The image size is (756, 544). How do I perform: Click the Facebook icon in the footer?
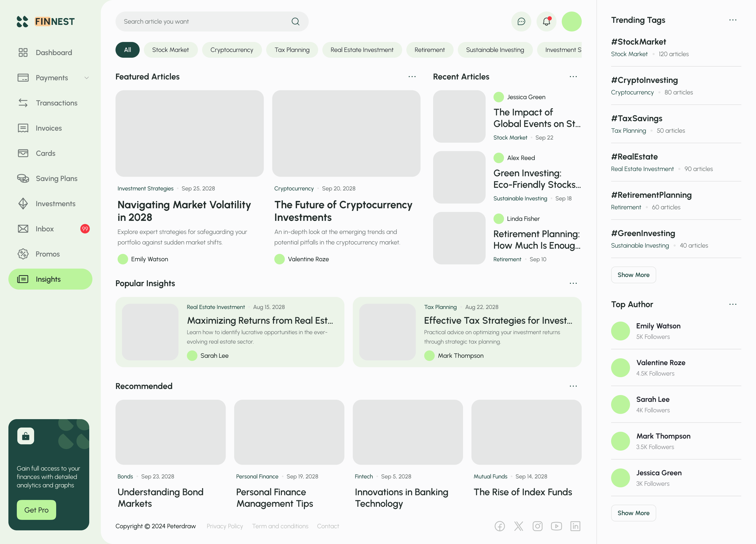pos(499,526)
